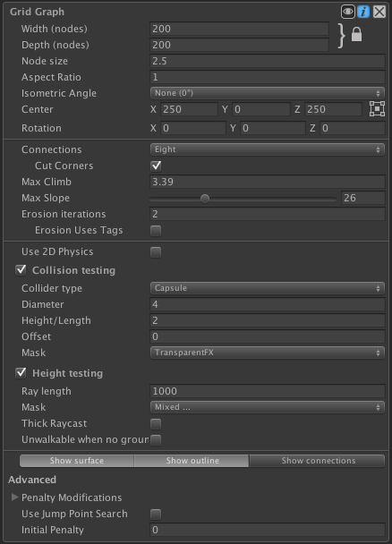Toggle the Show outline button
The width and height of the screenshot is (392, 544).
tap(192, 461)
